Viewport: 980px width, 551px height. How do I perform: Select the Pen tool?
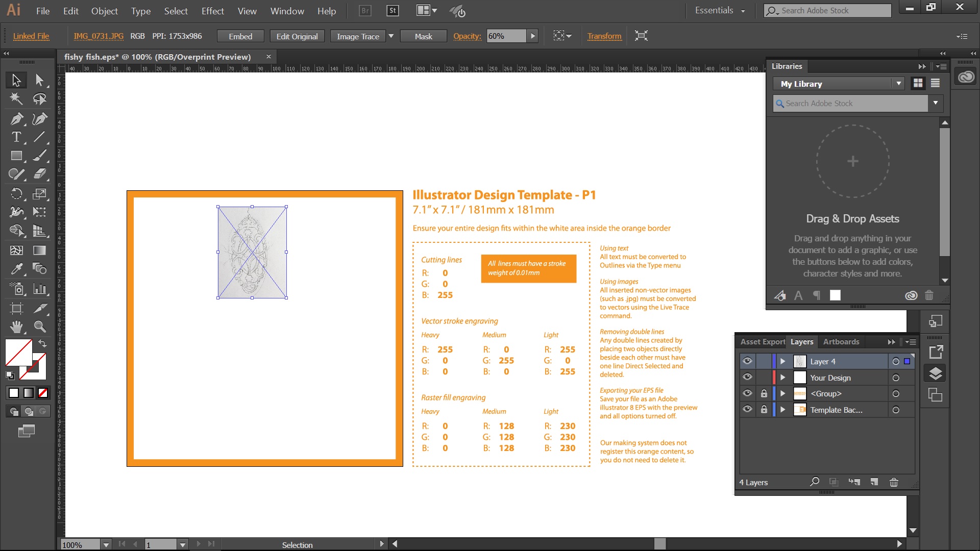[x=16, y=118]
